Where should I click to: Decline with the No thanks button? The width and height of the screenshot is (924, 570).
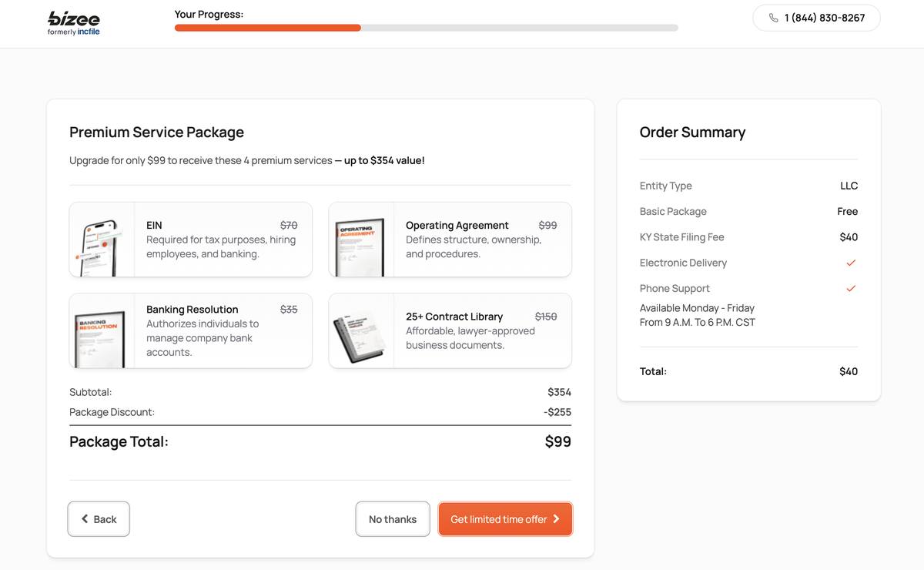[x=393, y=519]
